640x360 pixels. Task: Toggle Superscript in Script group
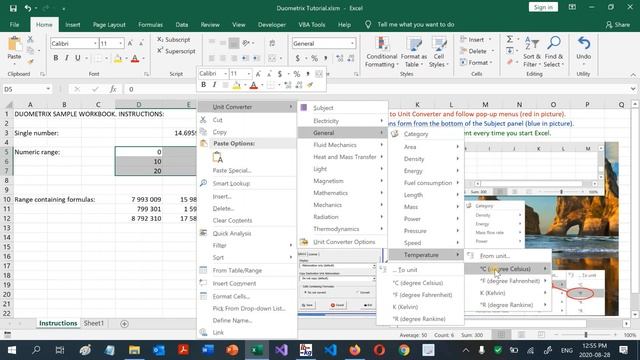pyautogui.click(x=176, y=51)
